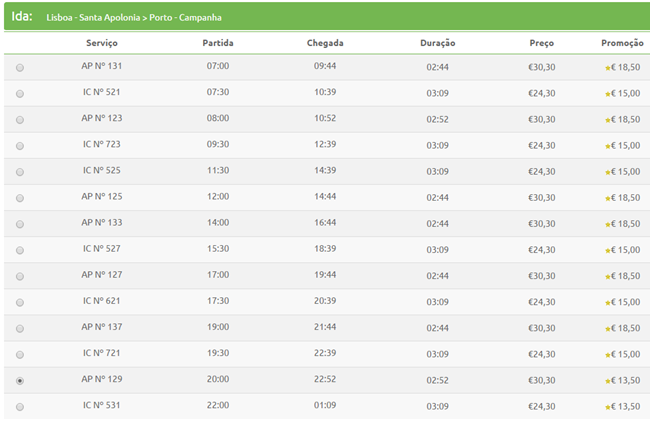Choose the IC Nº 723 radio option

click(19, 146)
